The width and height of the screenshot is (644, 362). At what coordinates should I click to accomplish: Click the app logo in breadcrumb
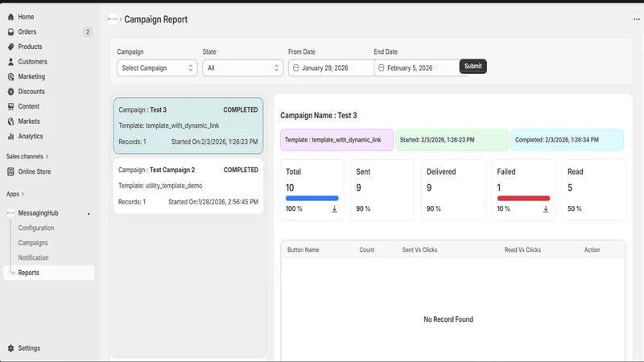[112, 19]
